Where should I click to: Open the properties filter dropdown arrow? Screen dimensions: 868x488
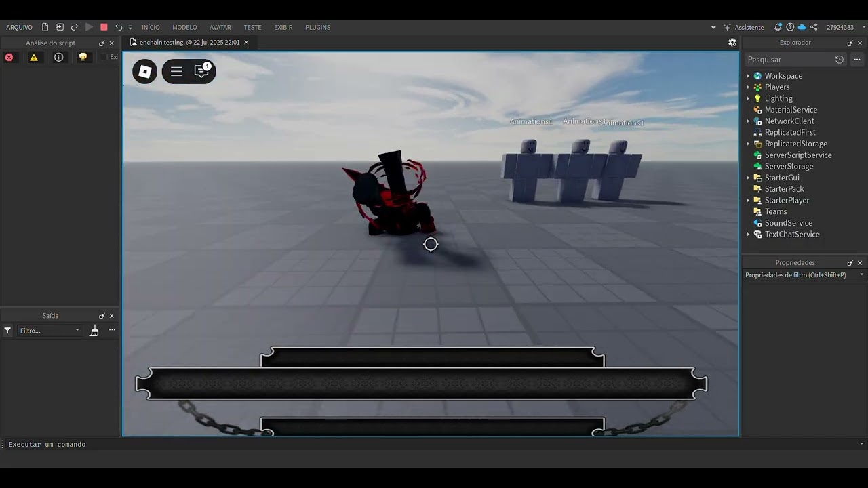click(x=861, y=275)
